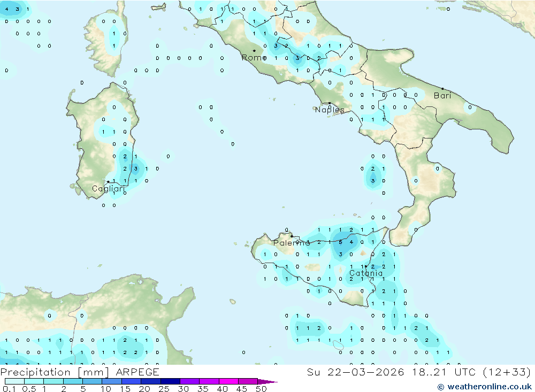The height and width of the screenshot is (392, 535).
Task: Click the legend label 20
Action: 144,389
